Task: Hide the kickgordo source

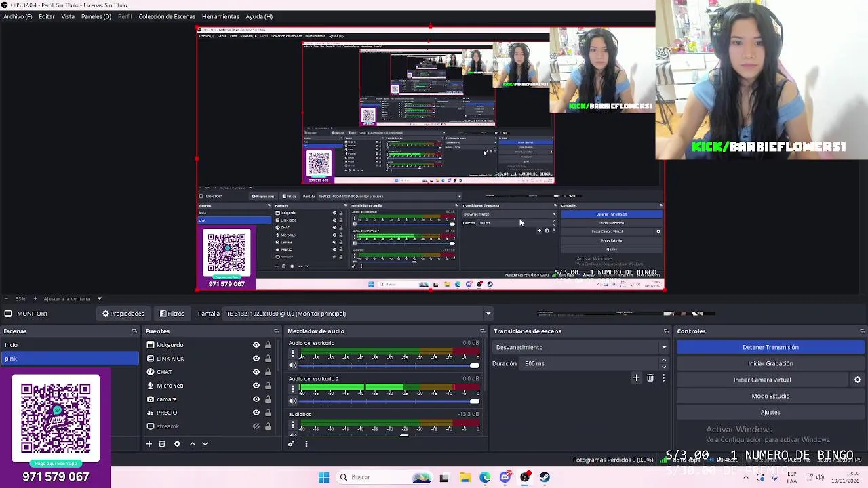Action: [x=256, y=345]
